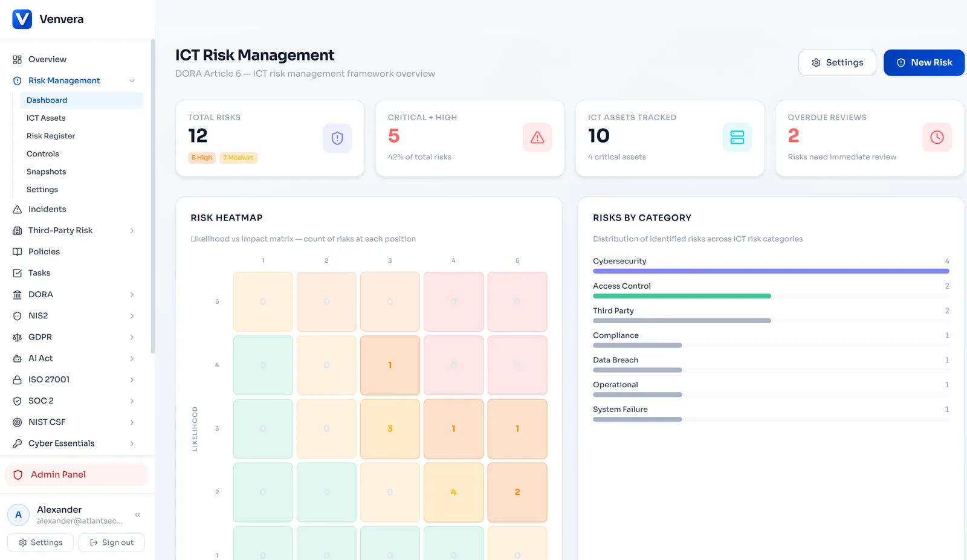Image resolution: width=967 pixels, height=560 pixels.
Task: Open the Dashboard submenu item
Action: tap(82, 100)
